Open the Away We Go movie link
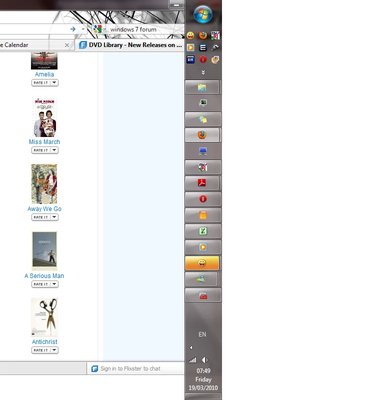This screenshot has height=400, width=384. point(44,209)
